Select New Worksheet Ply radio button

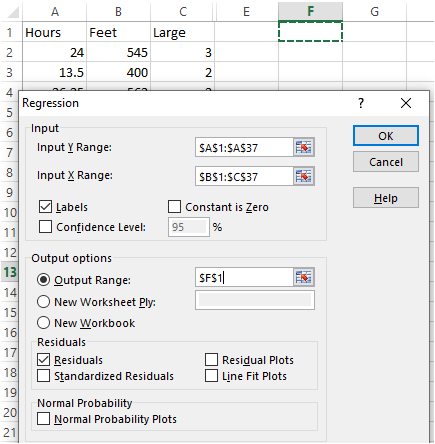(44, 302)
